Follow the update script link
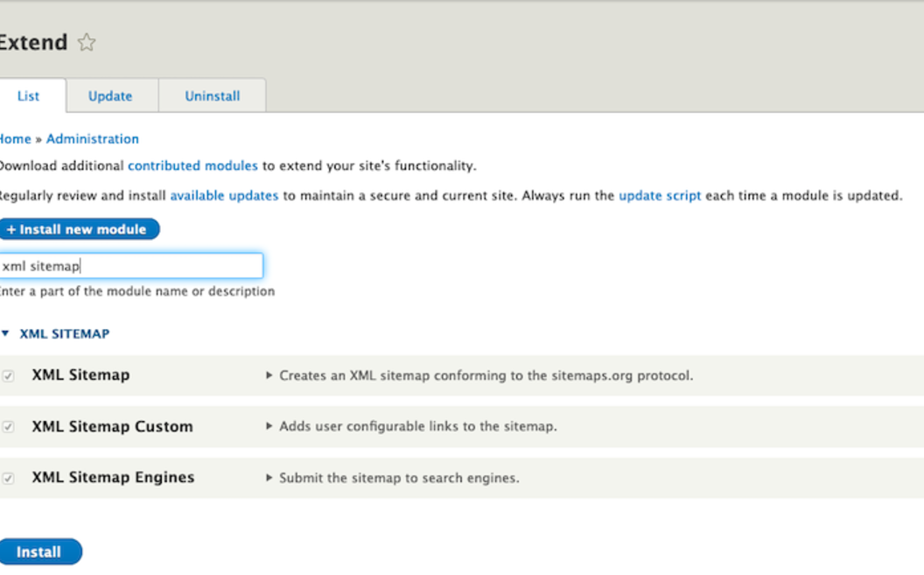This screenshot has height=575, width=924. tap(660, 196)
